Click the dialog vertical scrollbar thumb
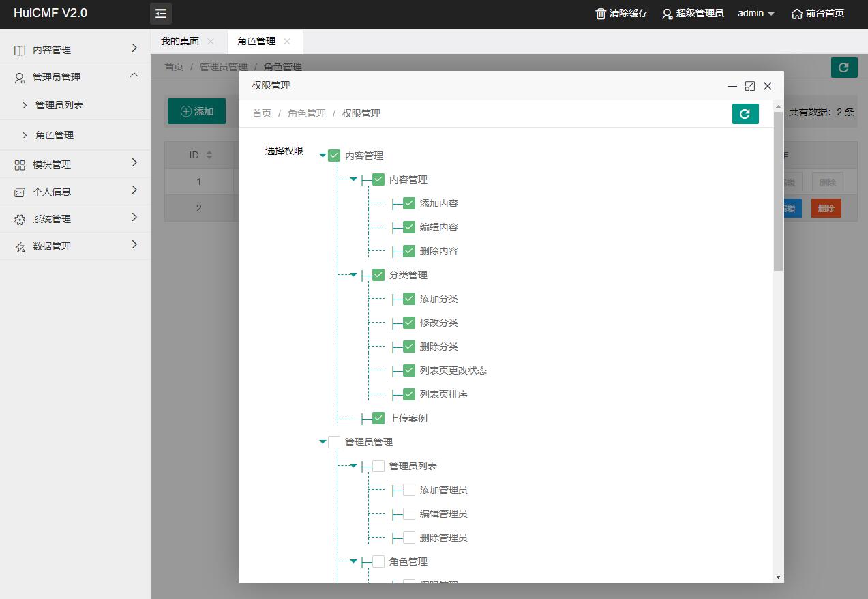This screenshot has height=599, width=868. coord(778,192)
